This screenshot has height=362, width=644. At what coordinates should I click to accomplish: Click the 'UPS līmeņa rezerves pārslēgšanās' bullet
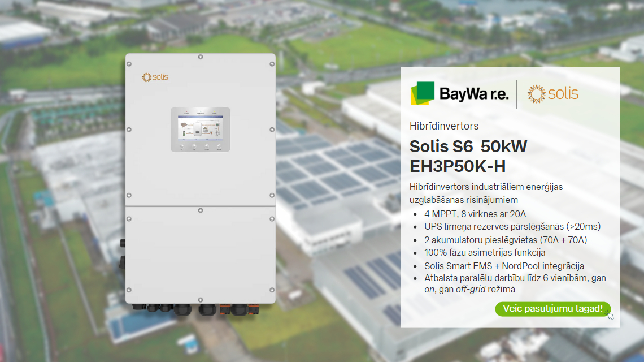click(512, 227)
